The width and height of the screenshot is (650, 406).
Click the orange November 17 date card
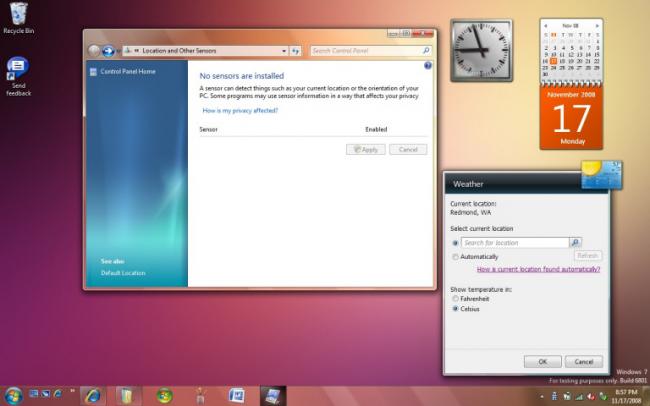pyautogui.click(x=571, y=118)
